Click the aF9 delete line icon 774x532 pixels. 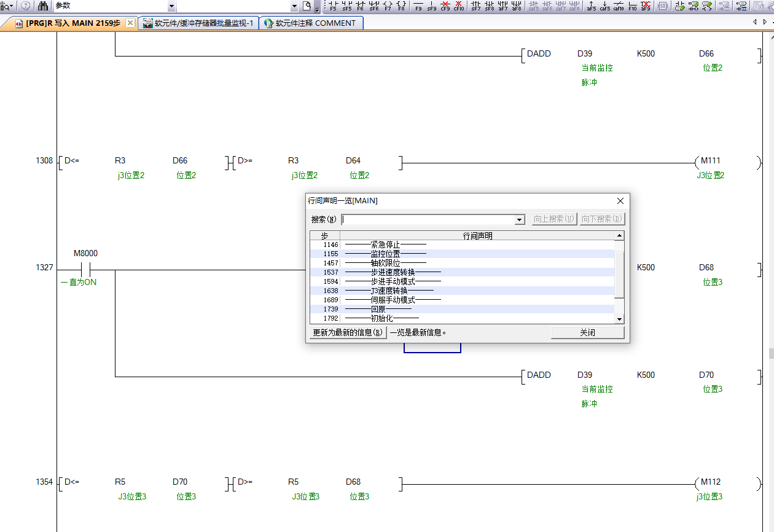pos(645,6)
